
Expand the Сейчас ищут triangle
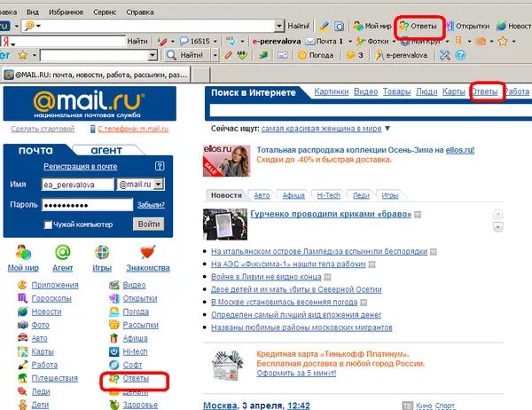pyautogui.click(x=387, y=129)
